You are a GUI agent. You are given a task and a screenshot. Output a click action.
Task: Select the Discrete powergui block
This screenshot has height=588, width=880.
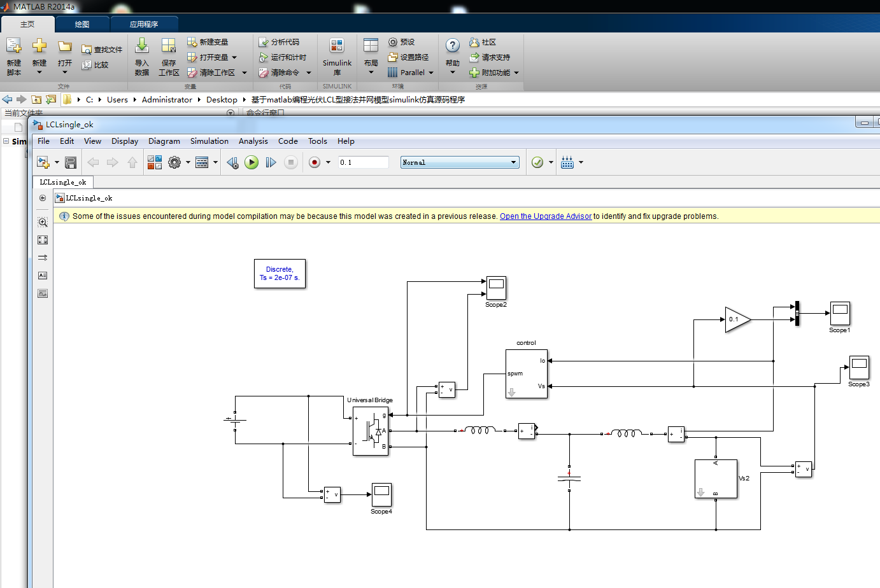(280, 274)
